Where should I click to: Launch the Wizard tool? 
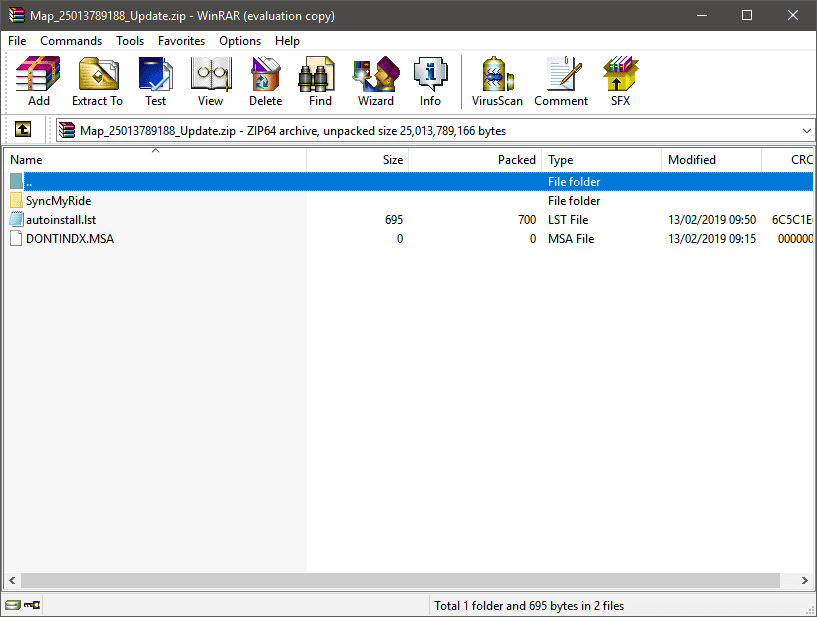(x=376, y=81)
